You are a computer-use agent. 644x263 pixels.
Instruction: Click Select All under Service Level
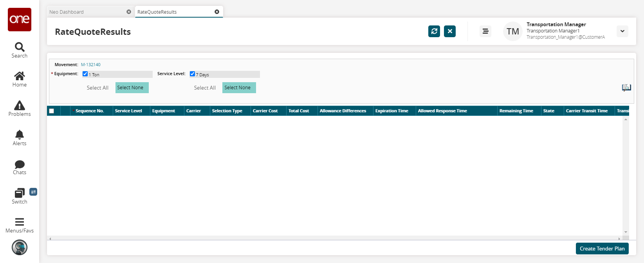click(x=205, y=88)
